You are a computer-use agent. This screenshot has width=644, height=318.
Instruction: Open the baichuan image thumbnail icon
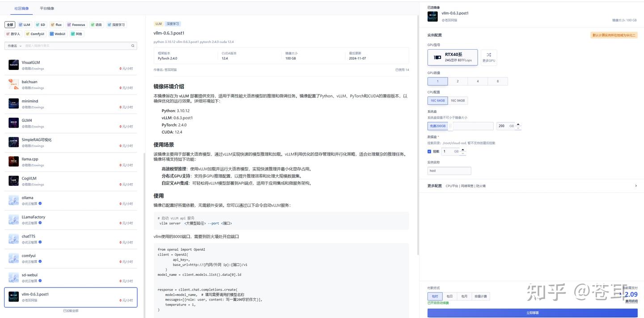coord(13,84)
